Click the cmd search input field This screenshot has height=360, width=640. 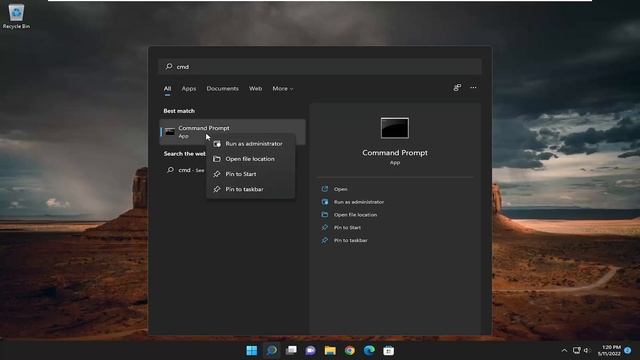(320, 67)
